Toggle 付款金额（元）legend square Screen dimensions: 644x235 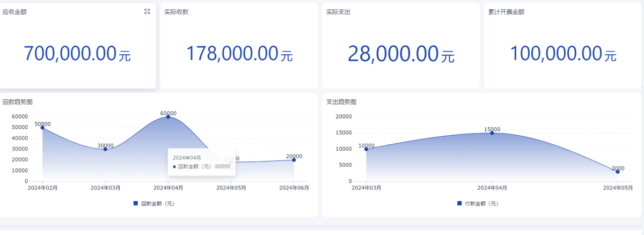[459, 203]
